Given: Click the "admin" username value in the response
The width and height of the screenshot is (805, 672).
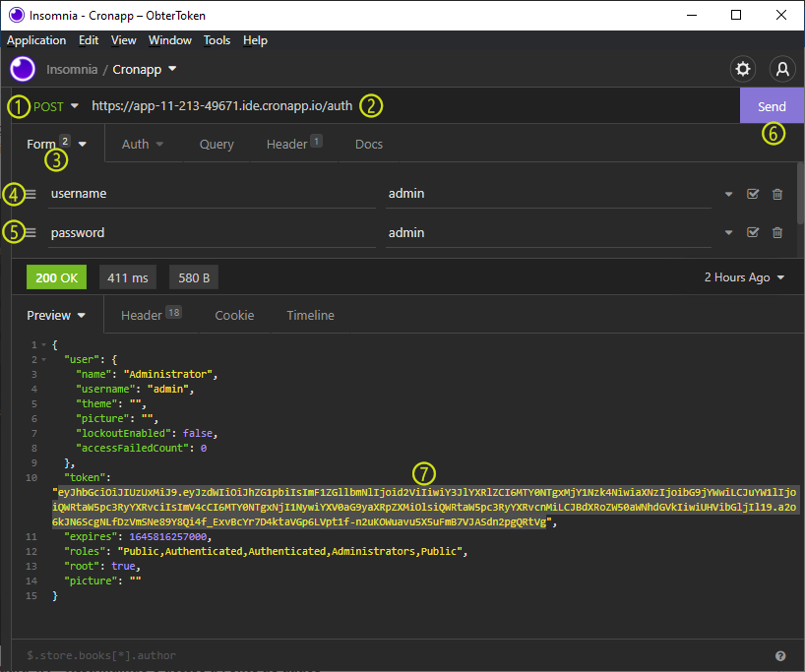Looking at the screenshot, I should (168, 390).
